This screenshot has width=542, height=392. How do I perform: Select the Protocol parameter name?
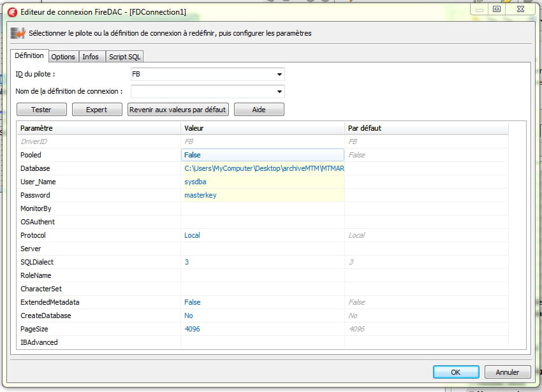point(33,235)
